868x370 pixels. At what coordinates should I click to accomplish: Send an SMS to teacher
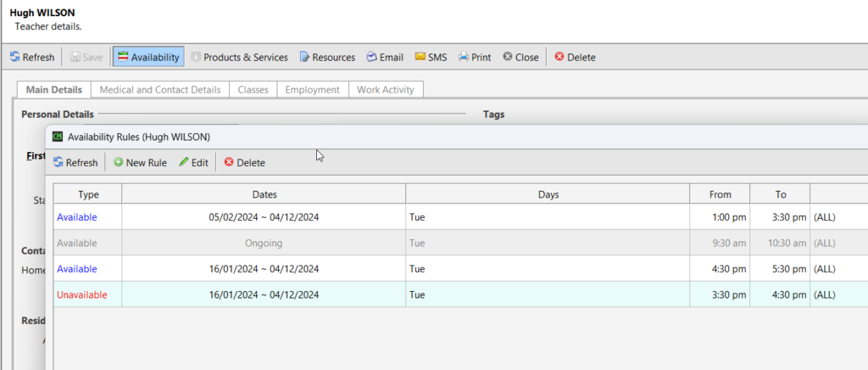[x=431, y=57]
